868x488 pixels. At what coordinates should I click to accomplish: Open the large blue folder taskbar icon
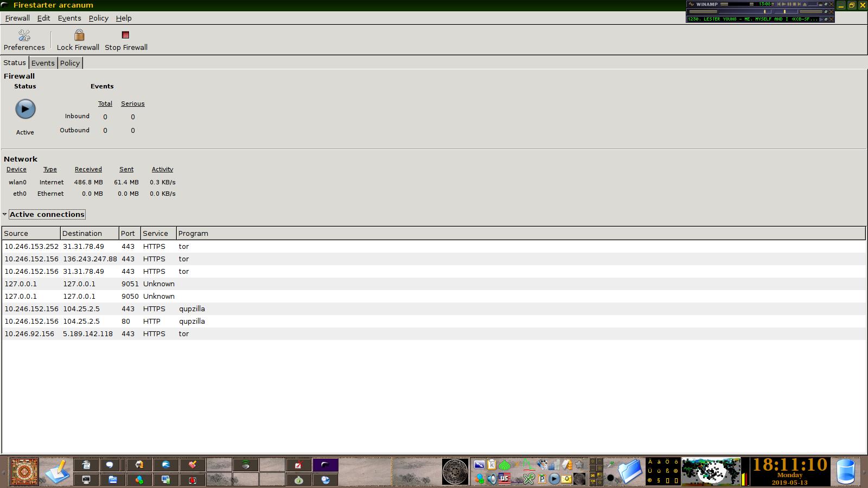[x=630, y=472]
